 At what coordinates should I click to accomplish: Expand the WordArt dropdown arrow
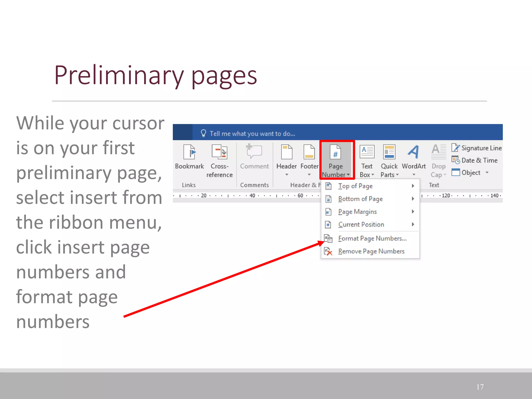coord(414,175)
